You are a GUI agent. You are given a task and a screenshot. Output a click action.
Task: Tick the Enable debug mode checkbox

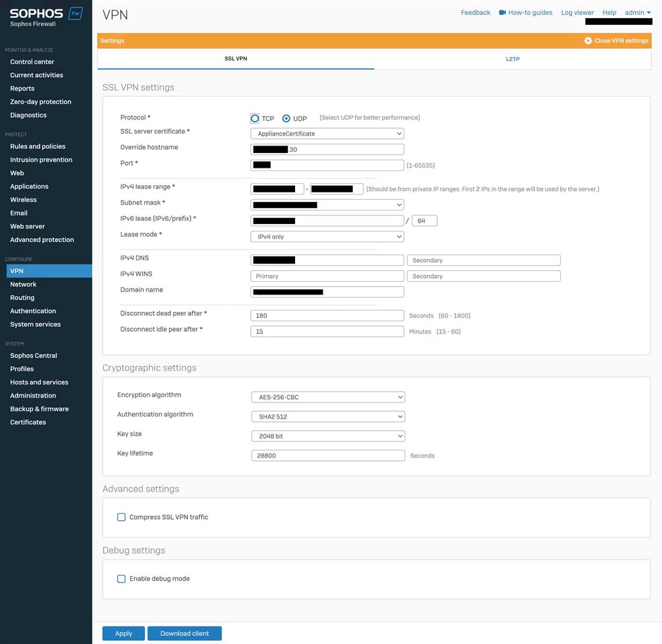click(x=121, y=578)
